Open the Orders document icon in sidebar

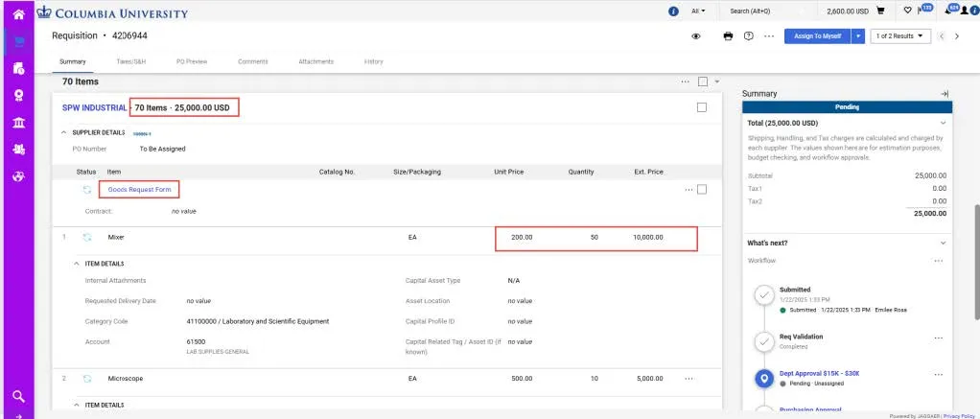pyautogui.click(x=19, y=68)
